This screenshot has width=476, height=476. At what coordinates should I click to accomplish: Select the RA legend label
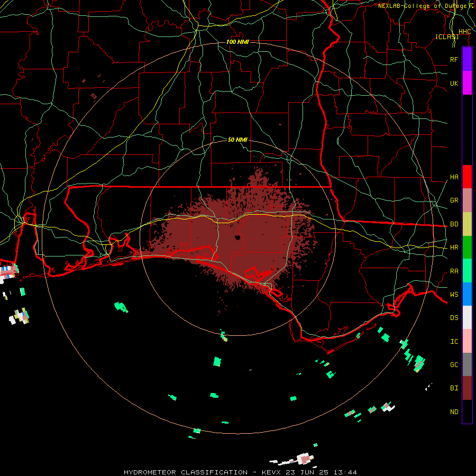454,271
